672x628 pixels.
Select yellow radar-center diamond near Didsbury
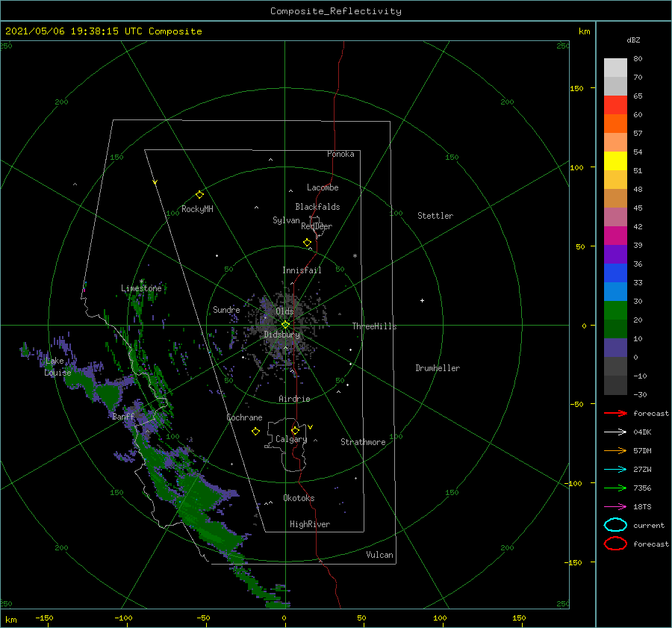click(285, 325)
